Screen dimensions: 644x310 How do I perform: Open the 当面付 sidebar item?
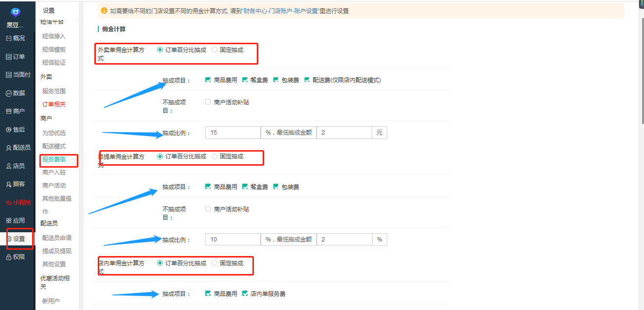tap(18, 75)
